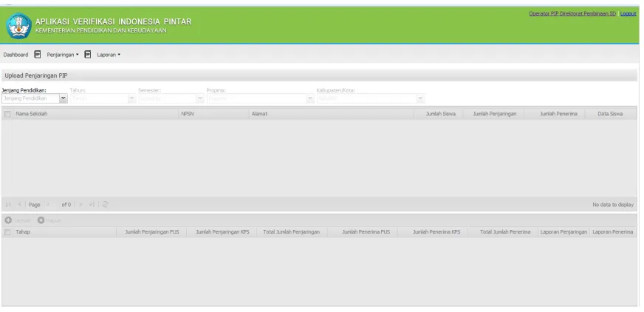644x312 pixels.
Task: Check the Nama Sekolah select-all checkbox
Action: coord(7,114)
